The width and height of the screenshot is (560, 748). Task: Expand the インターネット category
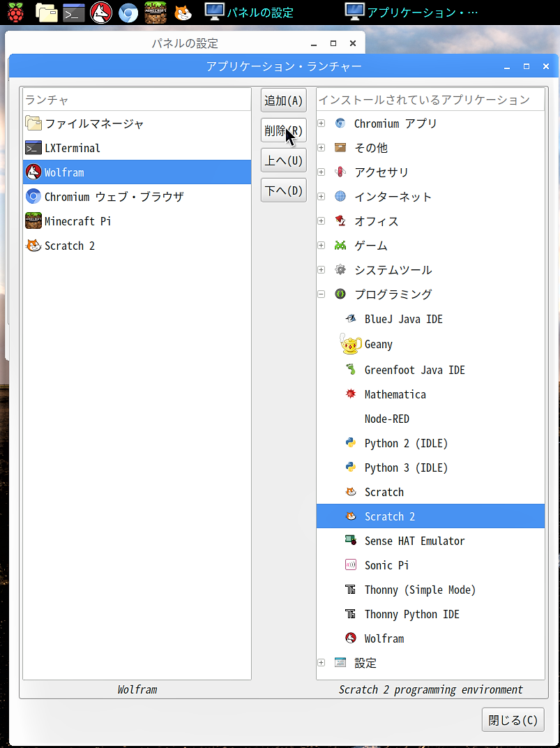point(321,197)
